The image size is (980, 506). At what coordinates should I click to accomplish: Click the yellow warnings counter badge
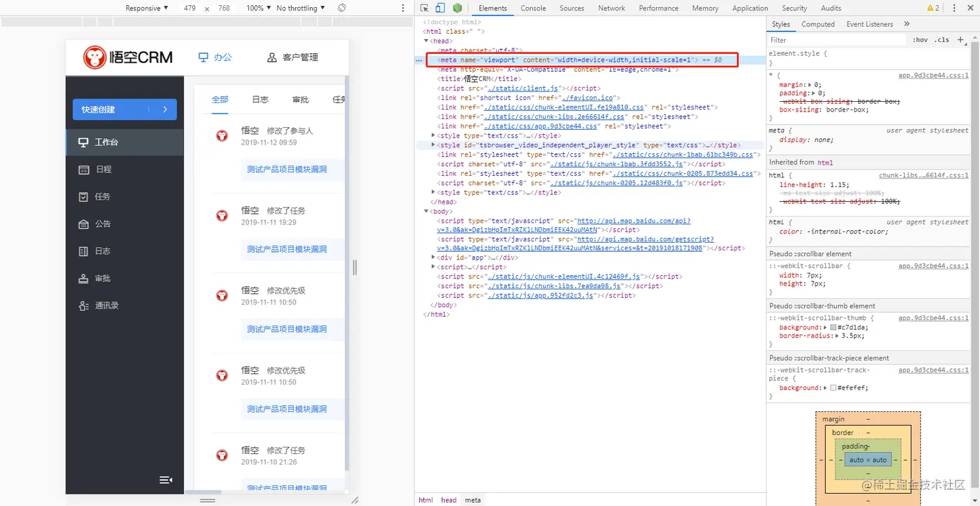[933, 8]
